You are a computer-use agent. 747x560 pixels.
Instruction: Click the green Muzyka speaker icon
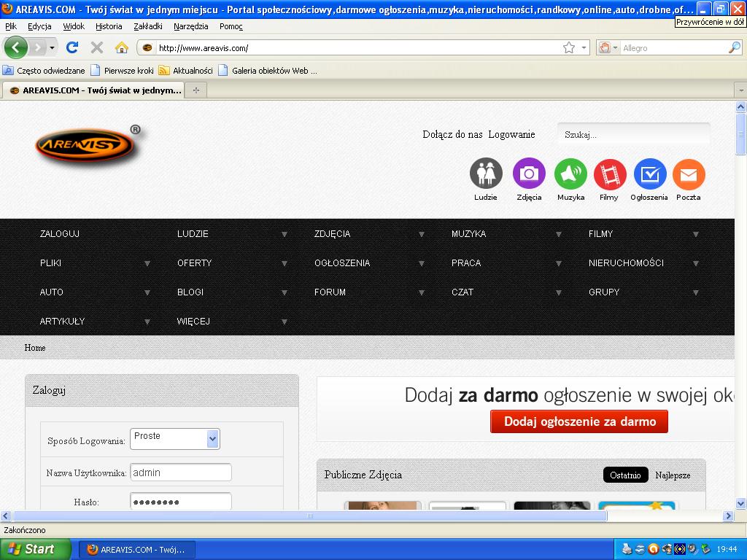570,174
